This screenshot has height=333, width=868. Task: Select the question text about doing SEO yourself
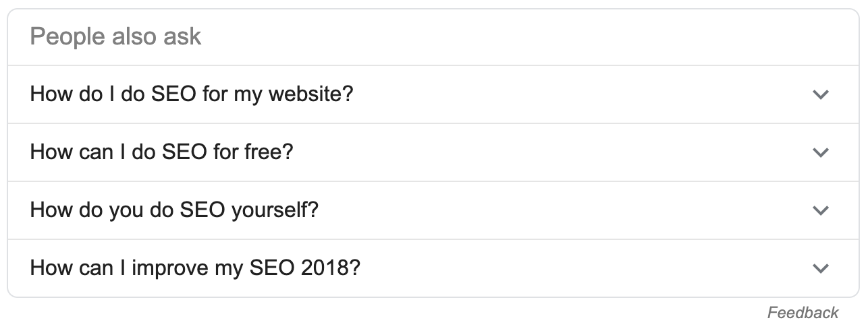click(x=174, y=210)
